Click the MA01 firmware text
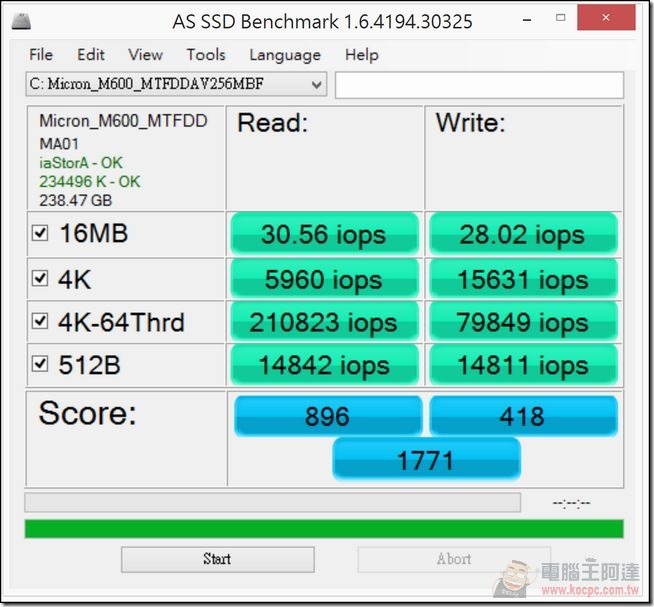Screen dimensions: 654x607 [x=59, y=144]
